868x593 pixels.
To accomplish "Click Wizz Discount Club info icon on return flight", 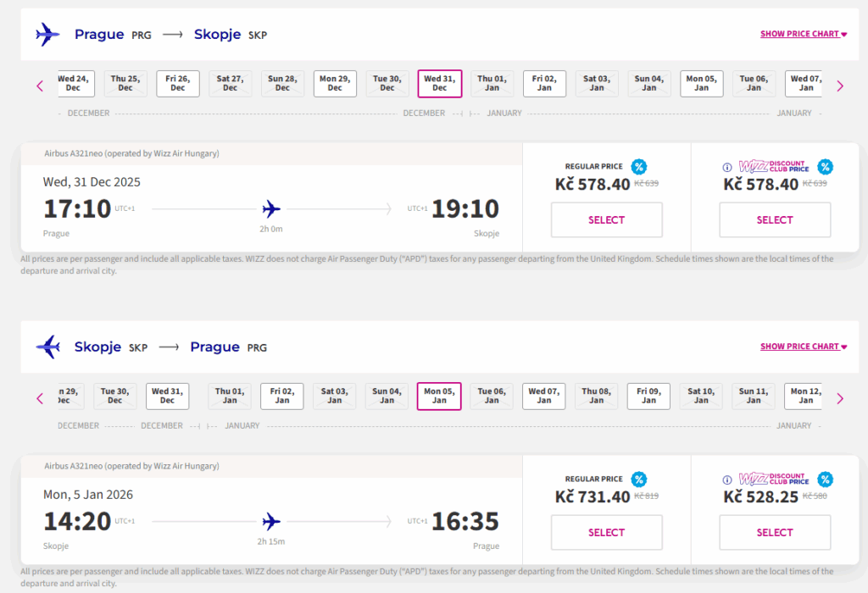I will click(x=726, y=480).
